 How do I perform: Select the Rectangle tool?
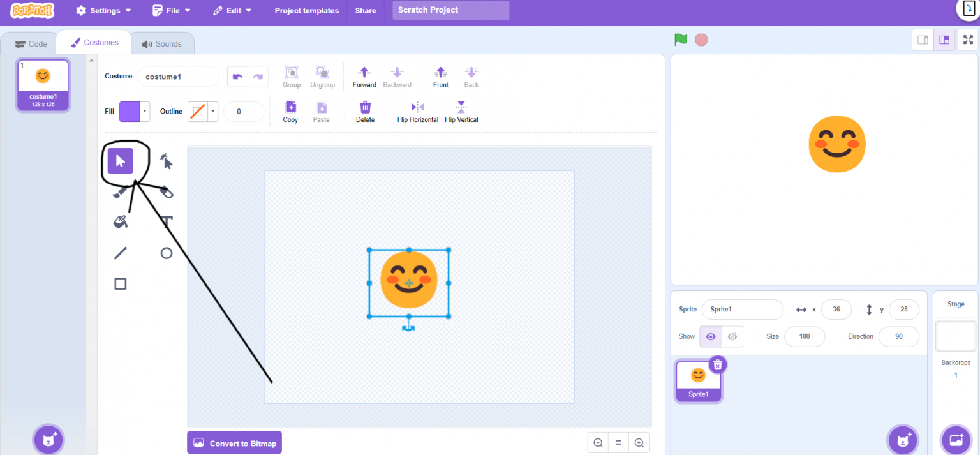(x=120, y=284)
